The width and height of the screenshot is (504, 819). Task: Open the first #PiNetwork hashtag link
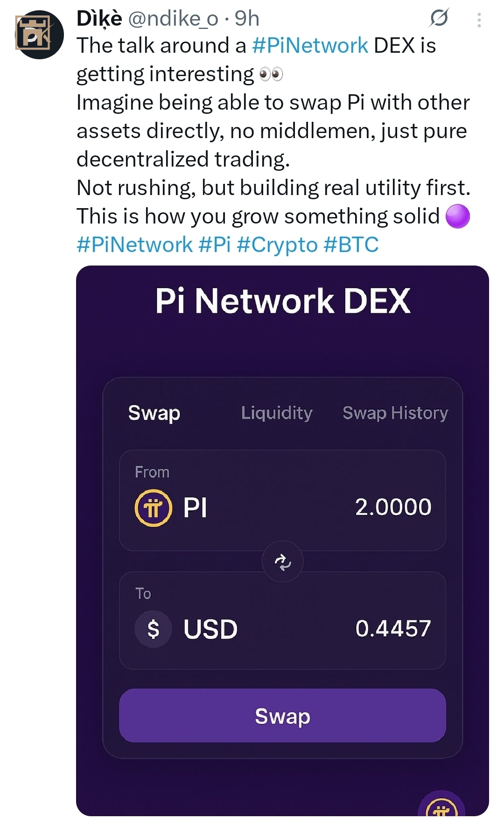[x=310, y=46]
